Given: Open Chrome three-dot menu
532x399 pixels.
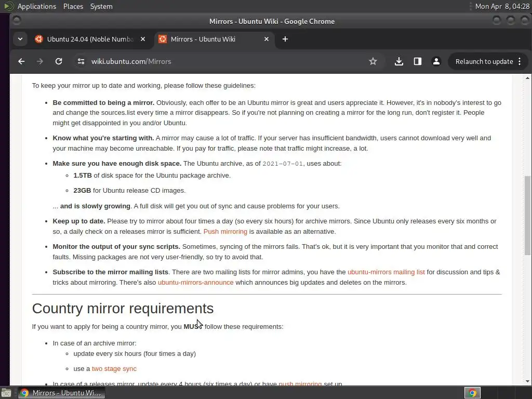Looking at the screenshot, I should point(520,61).
